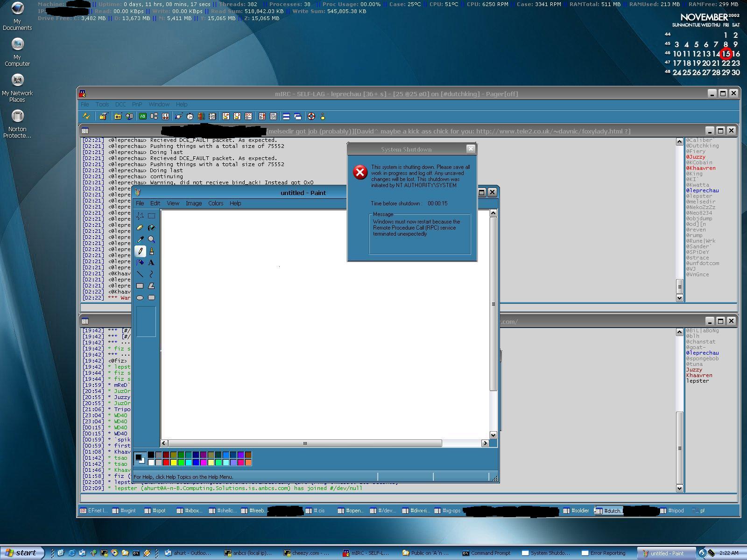Switch to #soldier channel tab

577,511
